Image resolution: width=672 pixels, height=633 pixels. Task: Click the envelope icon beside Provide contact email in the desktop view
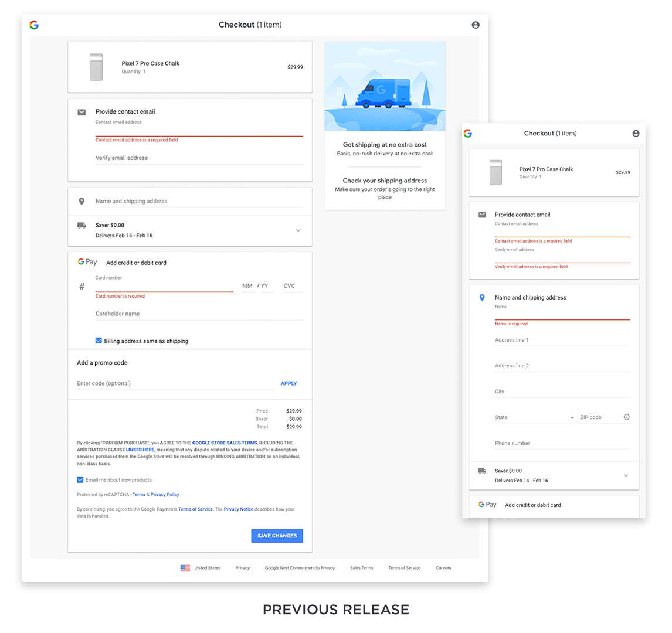click(82, 112)
